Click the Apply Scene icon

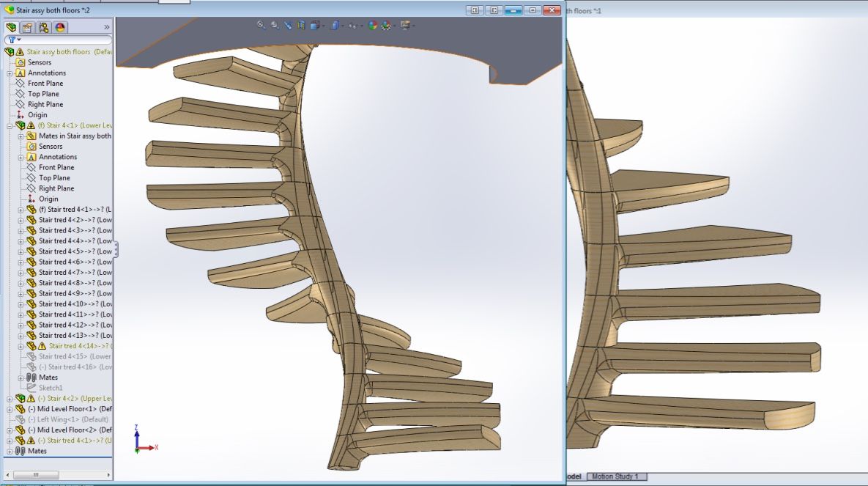386,25
